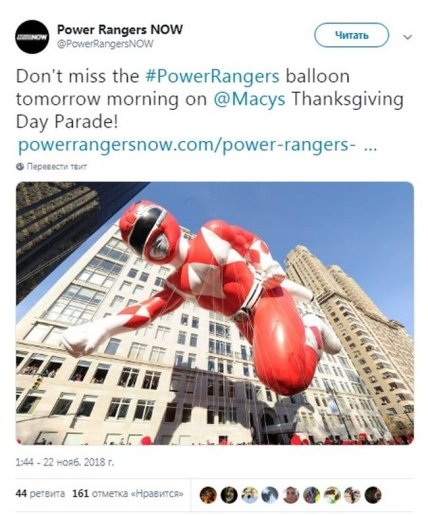
Task: Open the fourth liker's avatar
Action: point(270,495)
